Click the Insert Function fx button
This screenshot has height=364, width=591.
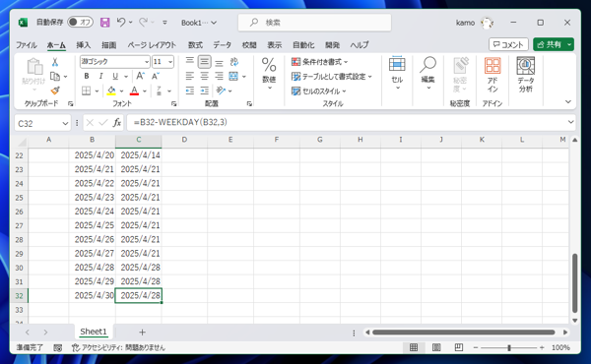(x=117, y=122)
